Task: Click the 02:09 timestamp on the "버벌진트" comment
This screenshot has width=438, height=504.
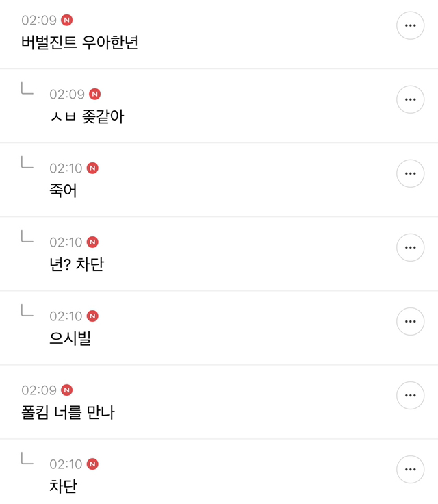Action: point(39,21)
